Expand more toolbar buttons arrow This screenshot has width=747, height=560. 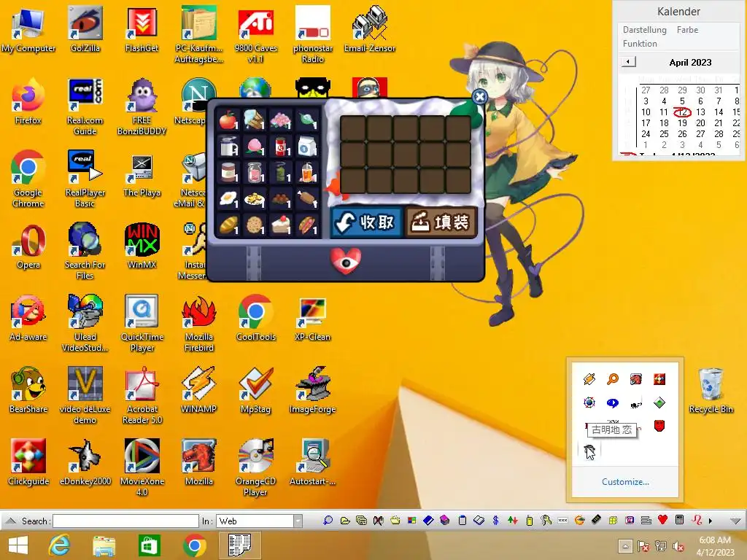coord(711,521)
